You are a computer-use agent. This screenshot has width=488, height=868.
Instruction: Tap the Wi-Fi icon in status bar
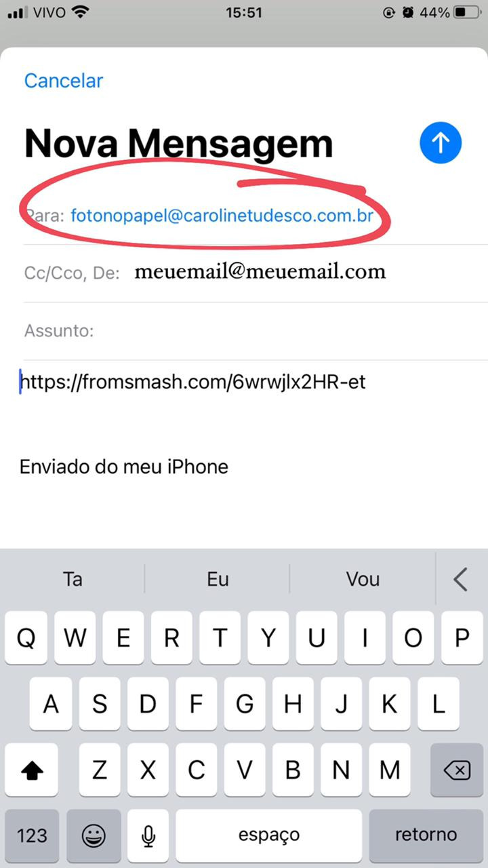[x=81, y=12]
